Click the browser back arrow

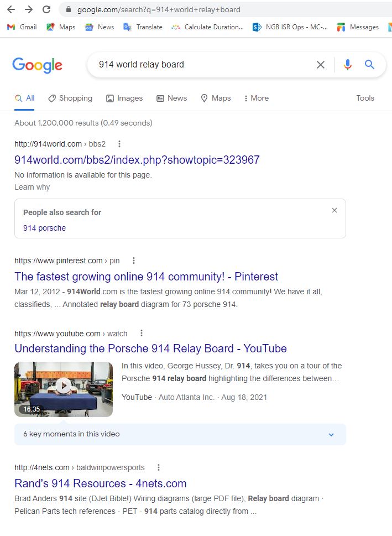11,9
